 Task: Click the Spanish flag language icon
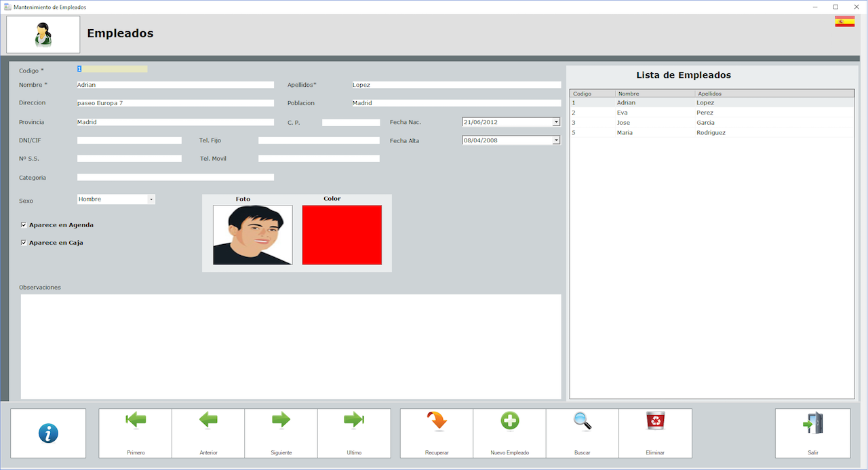point(844,22)
